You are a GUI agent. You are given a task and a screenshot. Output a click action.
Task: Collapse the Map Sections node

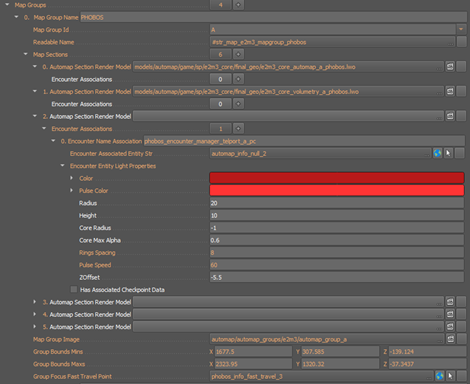[25, 54]
